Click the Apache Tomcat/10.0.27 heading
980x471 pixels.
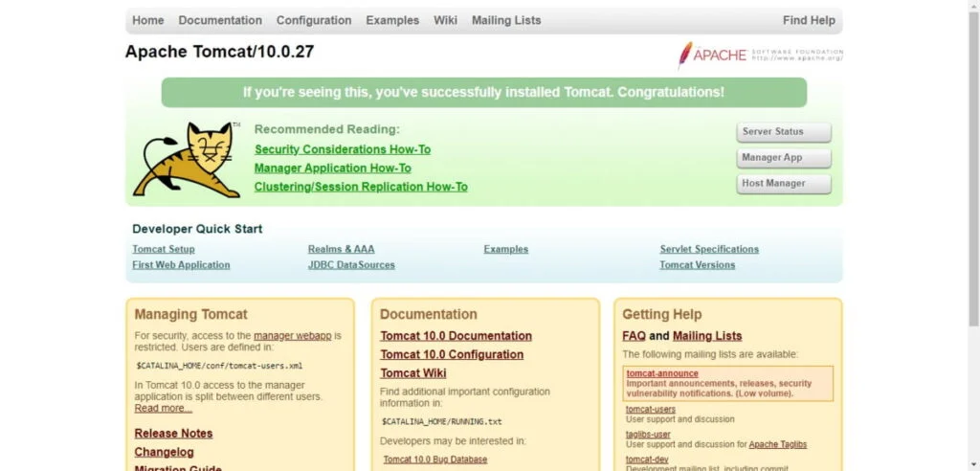[x=219, y=52]
